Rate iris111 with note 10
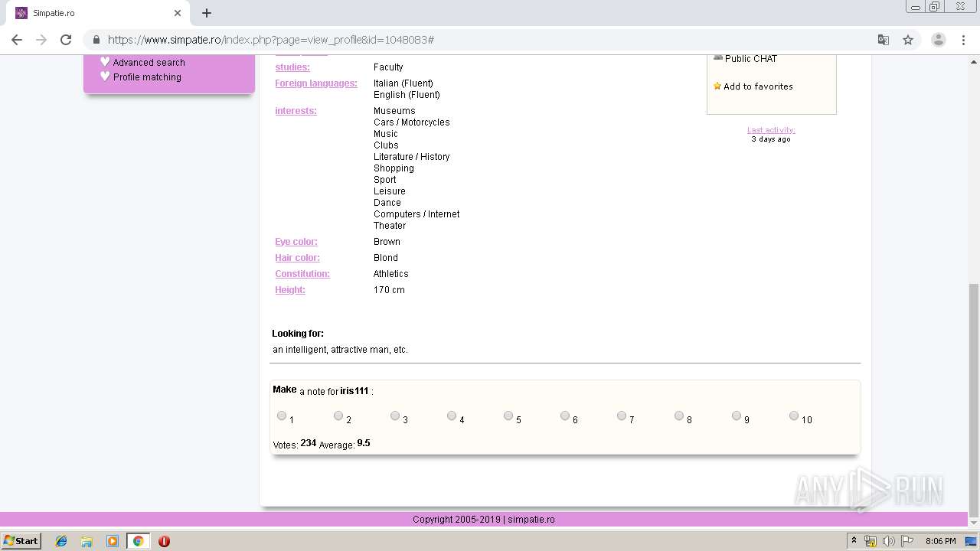Image resolution: width=980 pixels, height=551 pixels. tap(794, 416)
